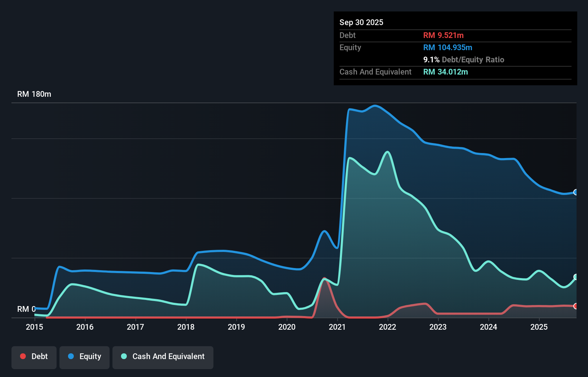Select the Equity endpoint marker on the chart
This screenshot has height=377, width=588.
pos(575,192)
